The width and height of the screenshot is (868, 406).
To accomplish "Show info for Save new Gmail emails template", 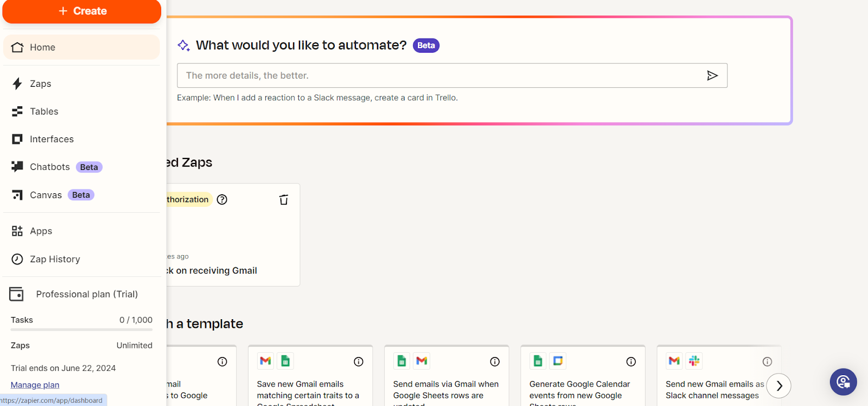I will 359,361.
